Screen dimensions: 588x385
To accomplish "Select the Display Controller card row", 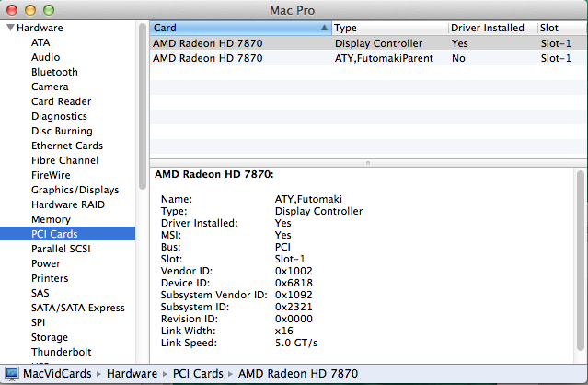I will coord(369,43).
